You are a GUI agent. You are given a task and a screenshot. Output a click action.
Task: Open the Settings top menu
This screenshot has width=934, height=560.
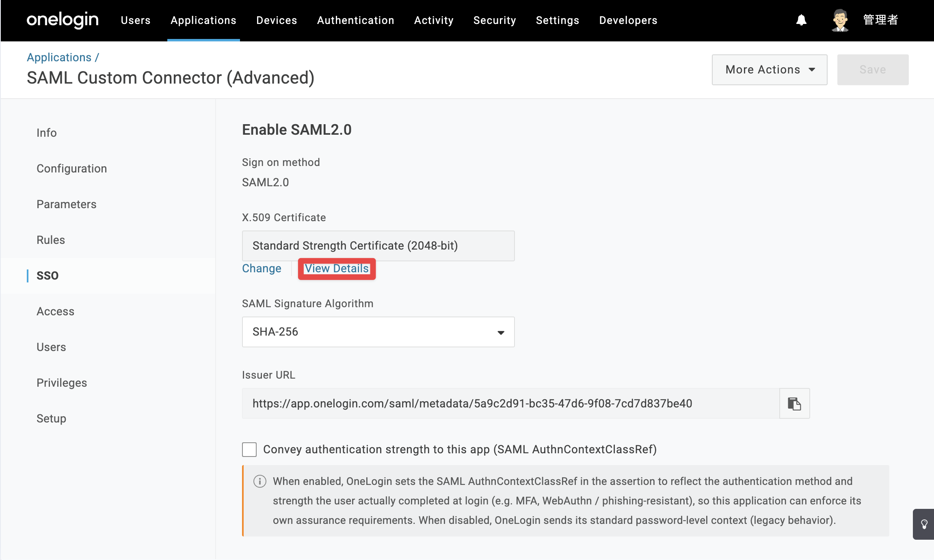pos(558,20)
